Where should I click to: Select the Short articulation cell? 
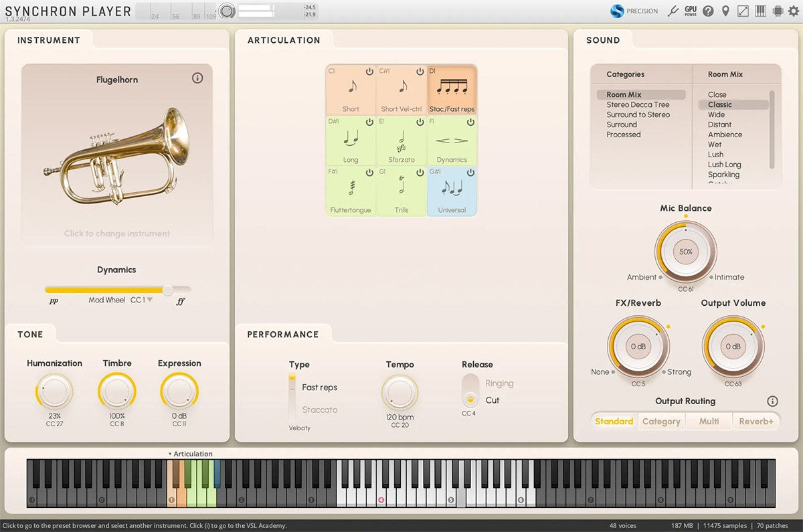click(351, 90)
